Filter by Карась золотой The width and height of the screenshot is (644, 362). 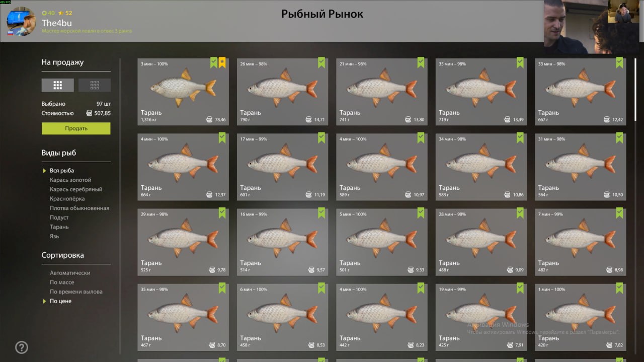[70, 180]
